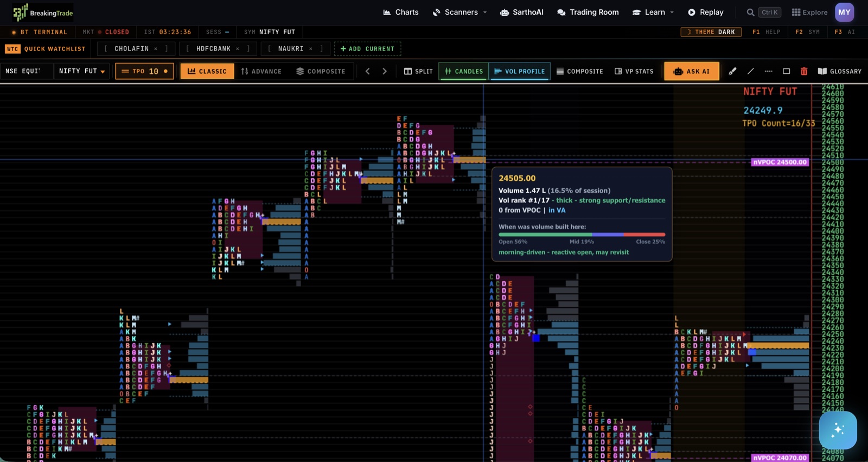
Task: Go to Trading Room
Action: click(x=588, y=12)
